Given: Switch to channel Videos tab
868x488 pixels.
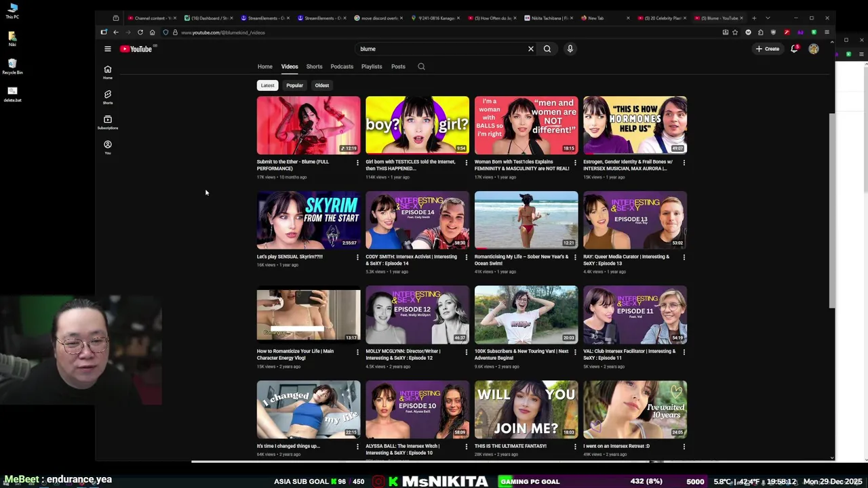Looking at the screenshot, I should [x=290, y=66].
